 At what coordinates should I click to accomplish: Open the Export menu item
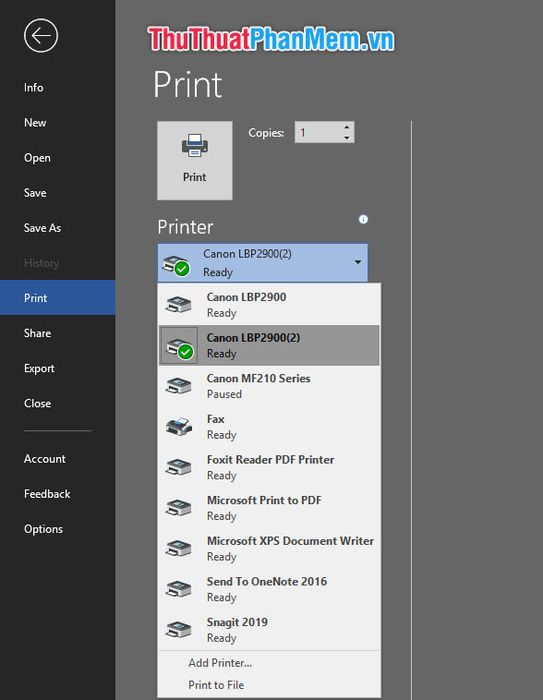pyautogui.click(x=39, y=368)
